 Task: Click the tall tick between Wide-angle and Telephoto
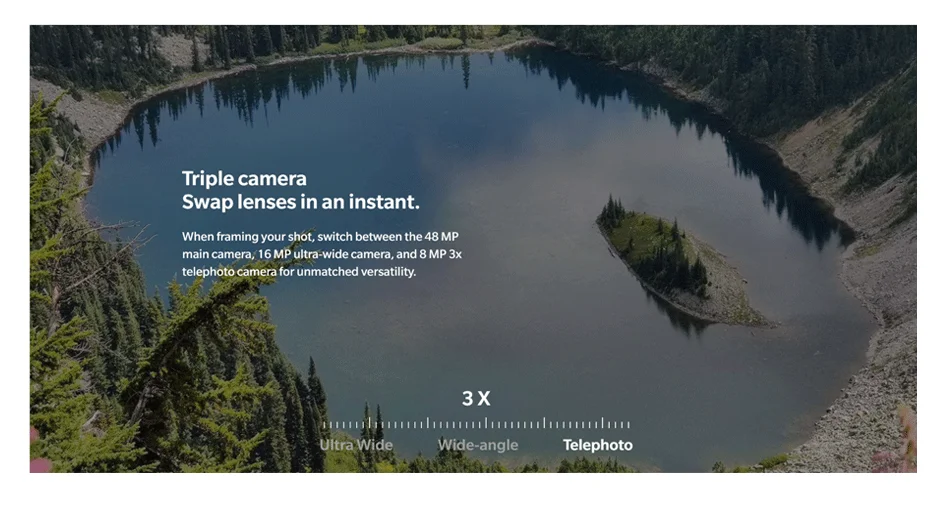point(544,423)
